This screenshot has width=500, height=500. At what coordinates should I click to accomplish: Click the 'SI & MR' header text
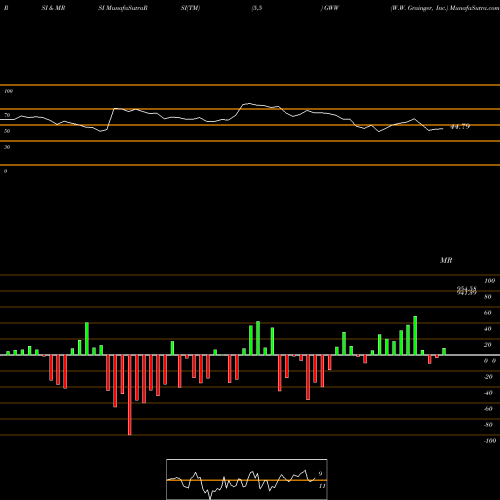coord(53,8)
